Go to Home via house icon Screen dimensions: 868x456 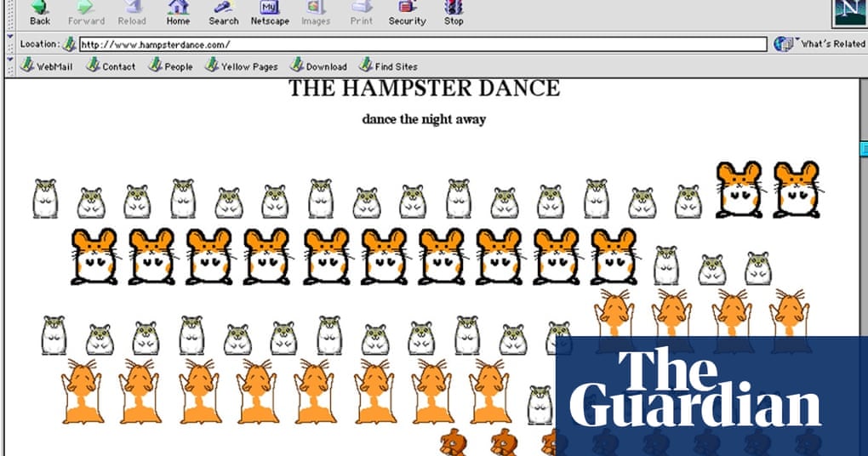178,7
